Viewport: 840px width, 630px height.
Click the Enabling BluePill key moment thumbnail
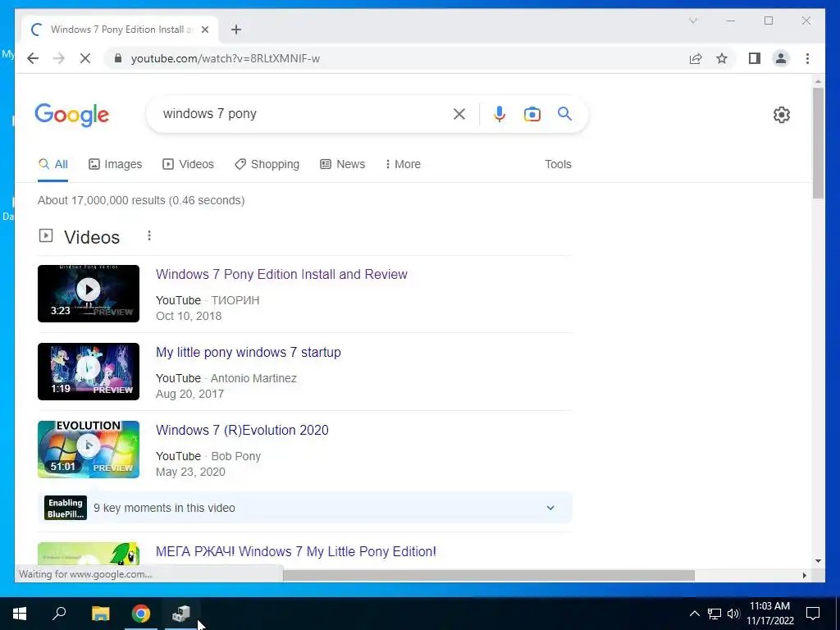point(66,508)
